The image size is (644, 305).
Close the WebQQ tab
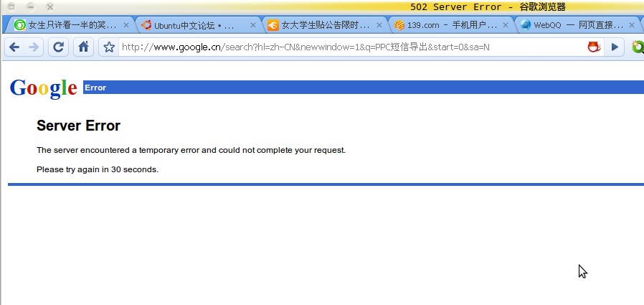click(x=632, y=26)
